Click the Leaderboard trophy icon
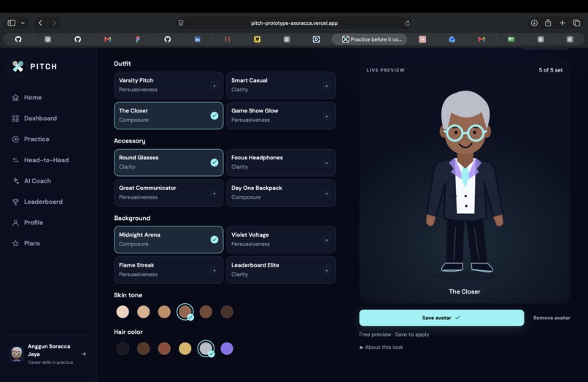Screen dimensions: 588x382 click(x=15, y=202)
